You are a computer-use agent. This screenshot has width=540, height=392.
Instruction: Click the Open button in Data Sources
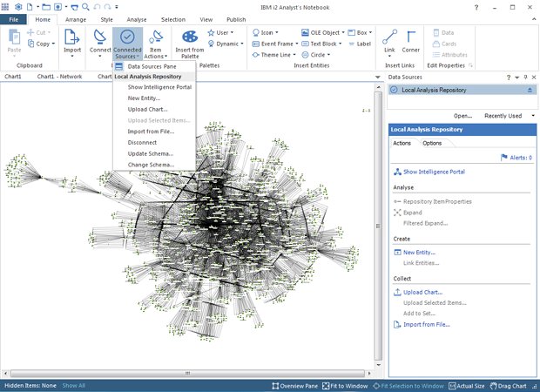(x=462, y=116)
